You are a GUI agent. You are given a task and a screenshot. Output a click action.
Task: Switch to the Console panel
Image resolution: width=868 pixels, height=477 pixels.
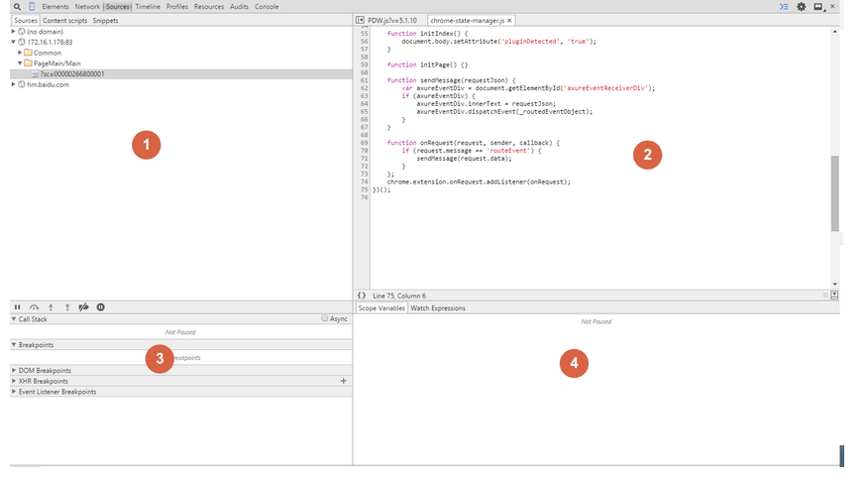(267, 7)
